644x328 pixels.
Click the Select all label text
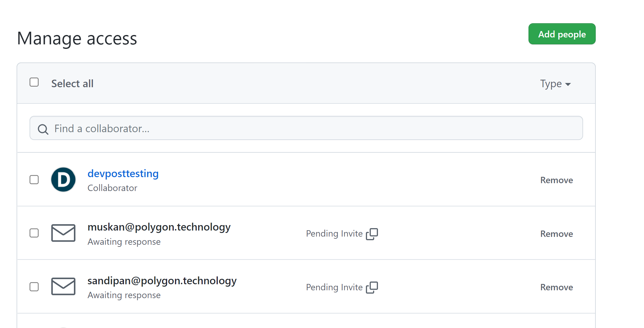pos(72,84)
